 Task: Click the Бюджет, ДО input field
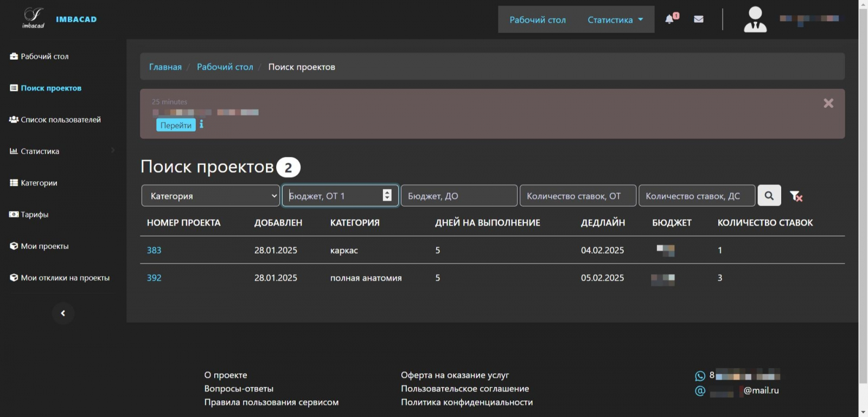pyautogui.click(x=458, y=196)
